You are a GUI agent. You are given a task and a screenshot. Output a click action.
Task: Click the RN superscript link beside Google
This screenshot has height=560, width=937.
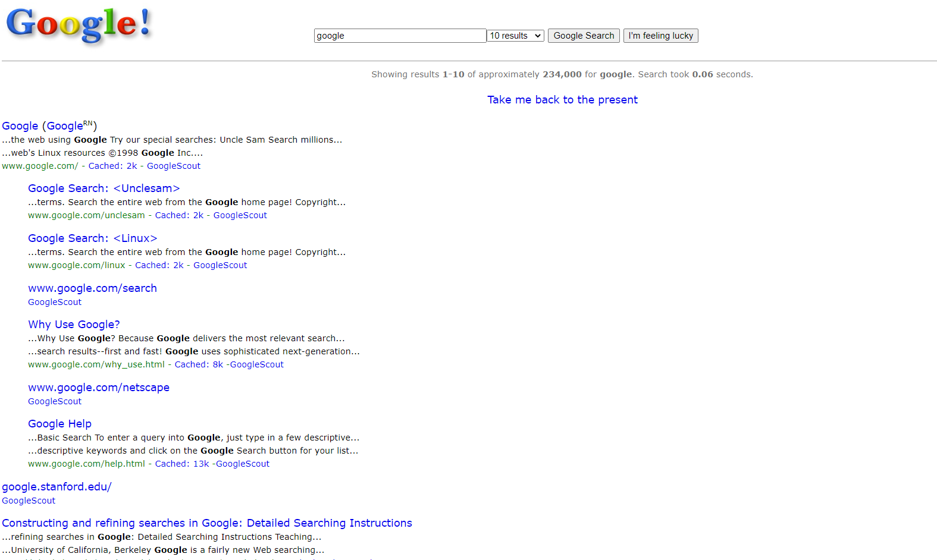(87, 124)
